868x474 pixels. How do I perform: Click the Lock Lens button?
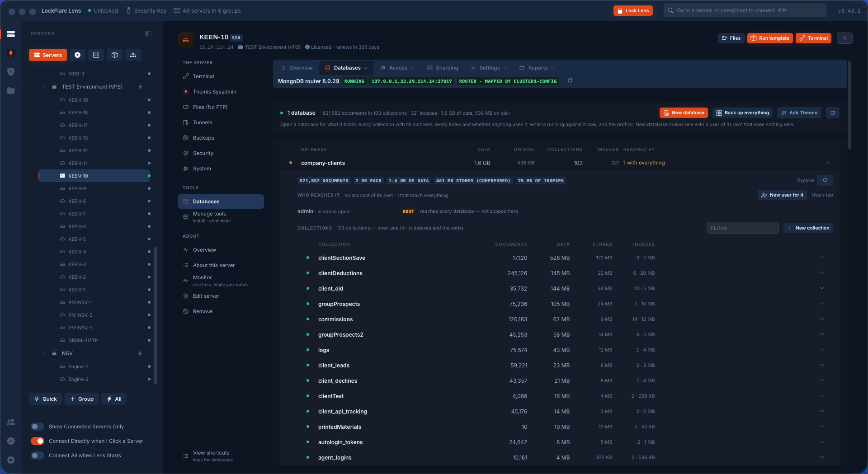pos(633,10)
